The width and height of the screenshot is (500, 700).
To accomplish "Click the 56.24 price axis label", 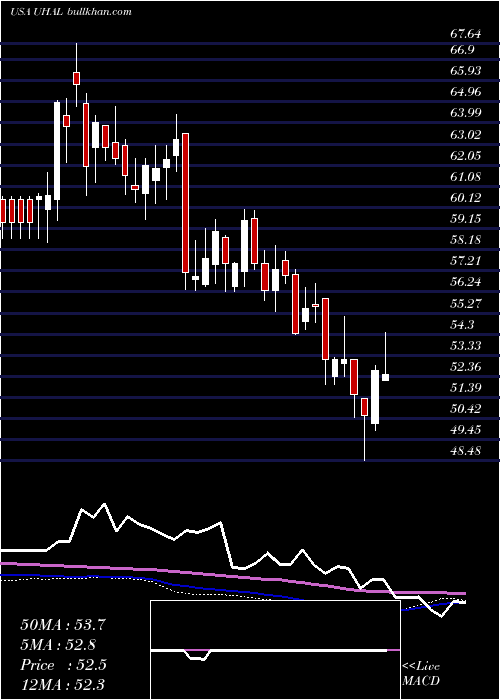I will [466, 283].
